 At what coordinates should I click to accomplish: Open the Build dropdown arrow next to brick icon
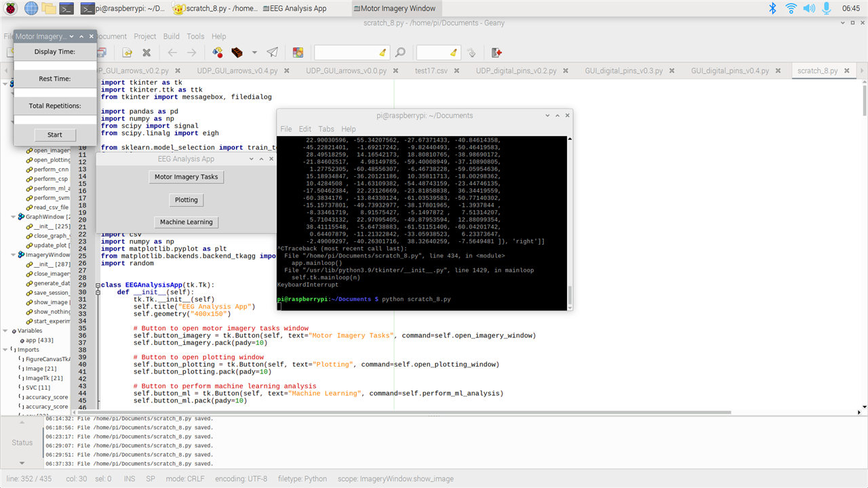[254, 52]
